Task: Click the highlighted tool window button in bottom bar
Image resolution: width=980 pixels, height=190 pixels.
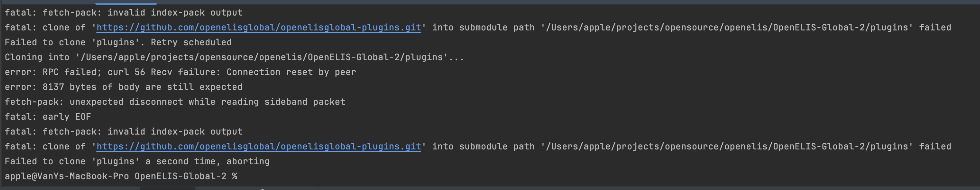Action: point(167,188)
